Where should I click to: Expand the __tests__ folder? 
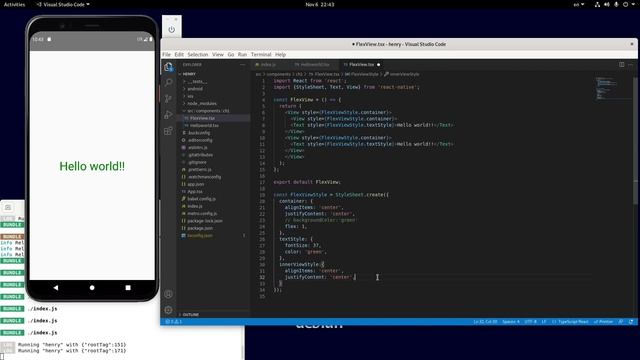coord(196,82)
